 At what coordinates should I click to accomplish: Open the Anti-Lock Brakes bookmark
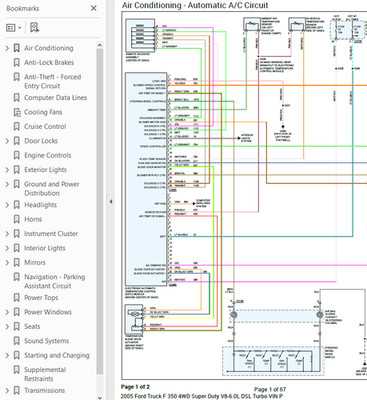coord(49,62)
